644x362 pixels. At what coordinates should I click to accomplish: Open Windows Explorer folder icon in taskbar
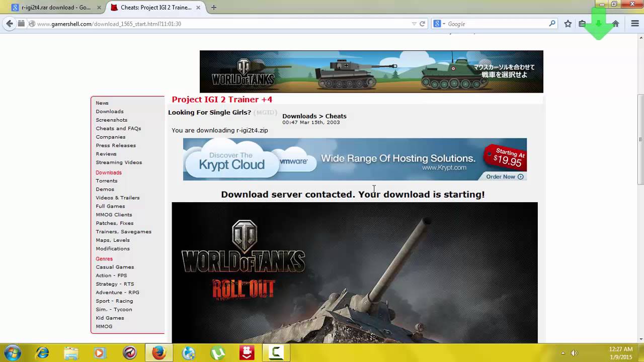71,353
